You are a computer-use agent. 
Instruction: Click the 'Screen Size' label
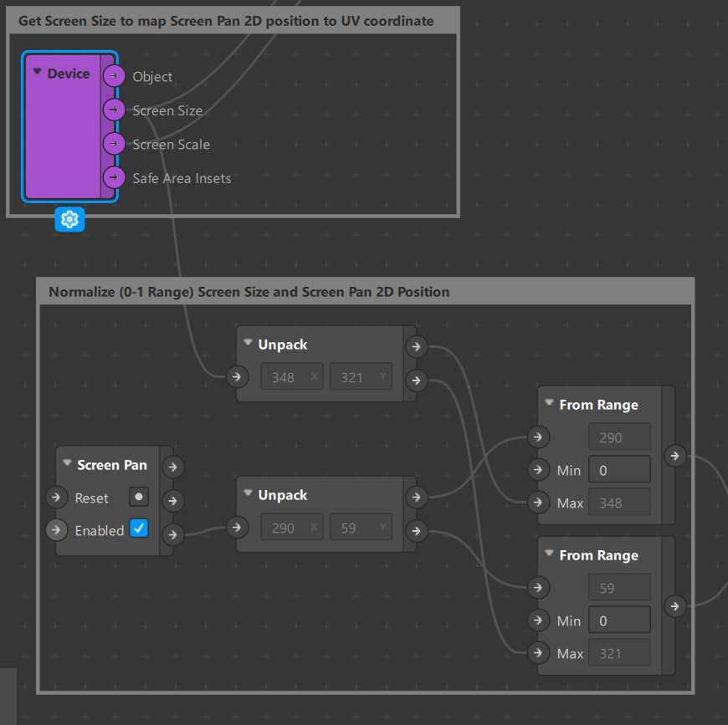tap(167, 111)
